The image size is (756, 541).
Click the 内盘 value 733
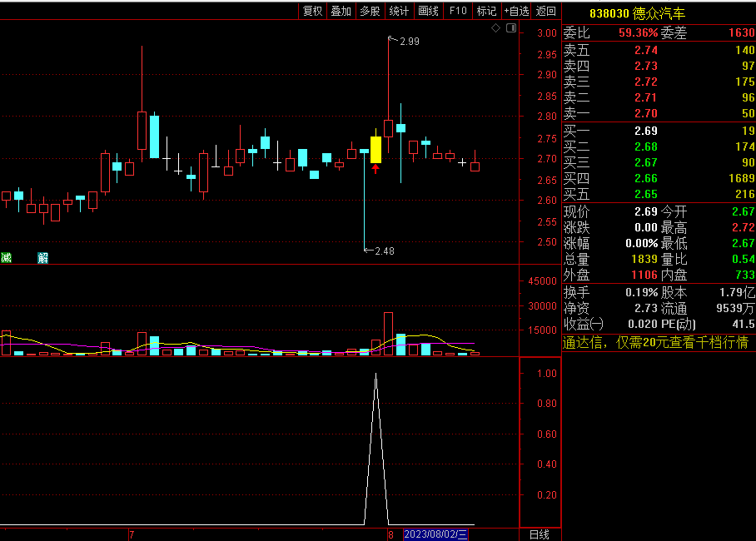tap(745, 275)
